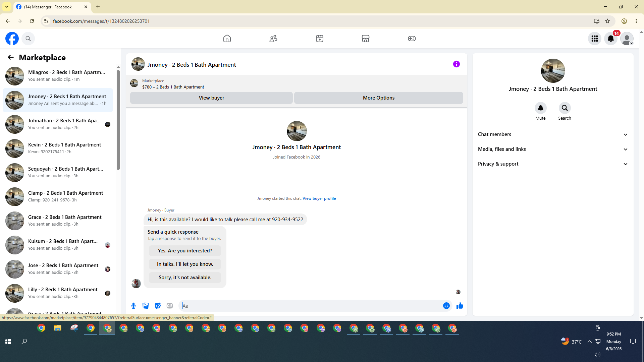Send quick response In talks. I'll let you know.
Screen dimensions: 644x362
click(x=185, y=264)
